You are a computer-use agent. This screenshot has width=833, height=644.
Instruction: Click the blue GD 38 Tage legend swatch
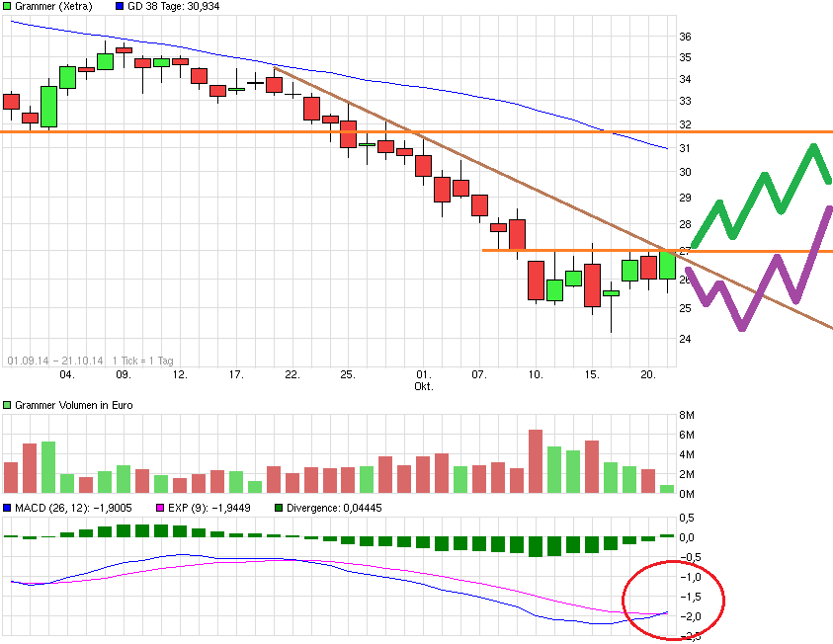[119, 7]
